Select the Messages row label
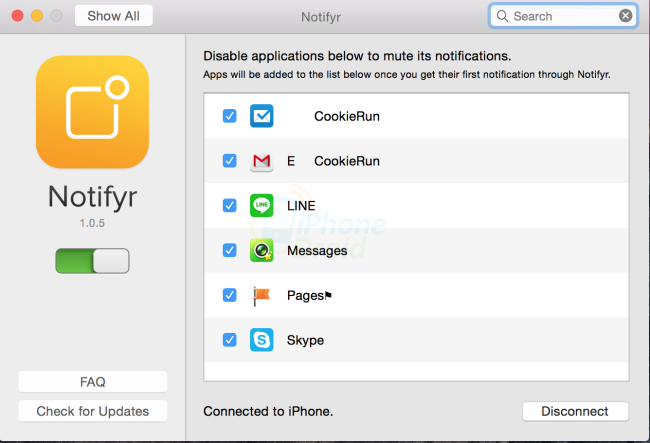The height and width of the screenshot is (443, 650). [317, 250]
